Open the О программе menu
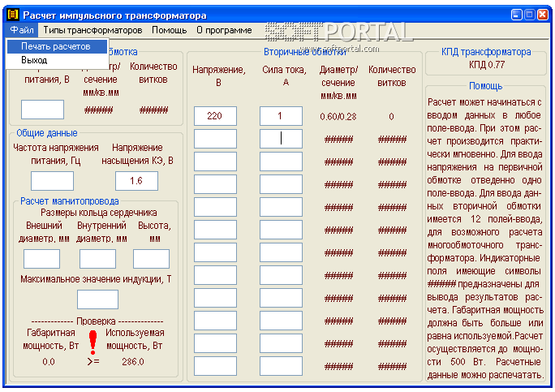 pyautogui.click(x=224, y=30)
